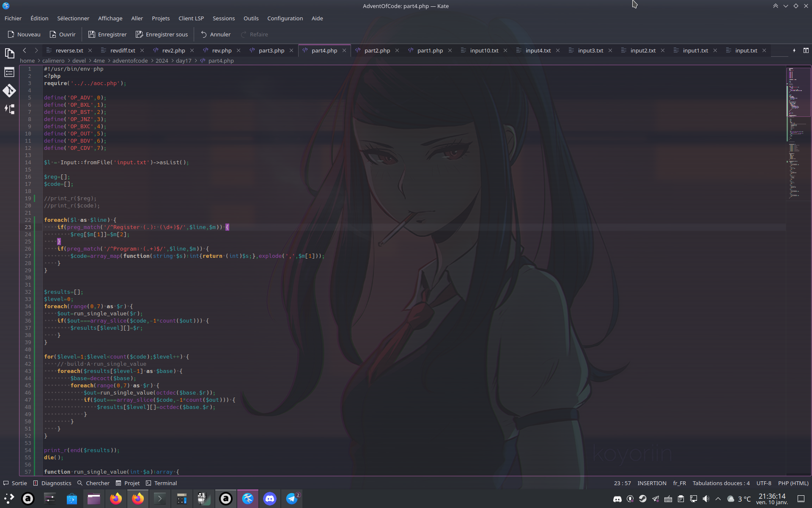Open Discord from the taskbar

pyautogui.click(x=270, y=499)
